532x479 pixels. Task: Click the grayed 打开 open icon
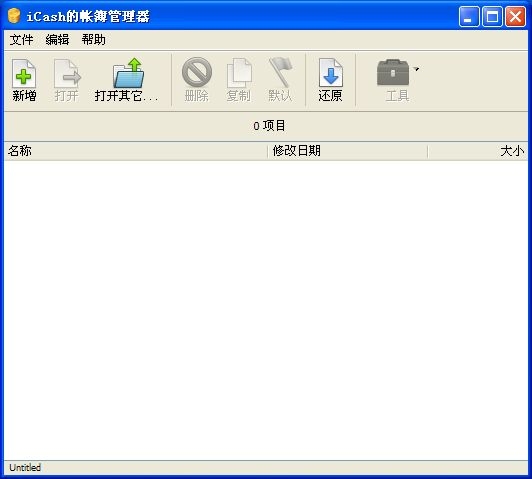67,74
